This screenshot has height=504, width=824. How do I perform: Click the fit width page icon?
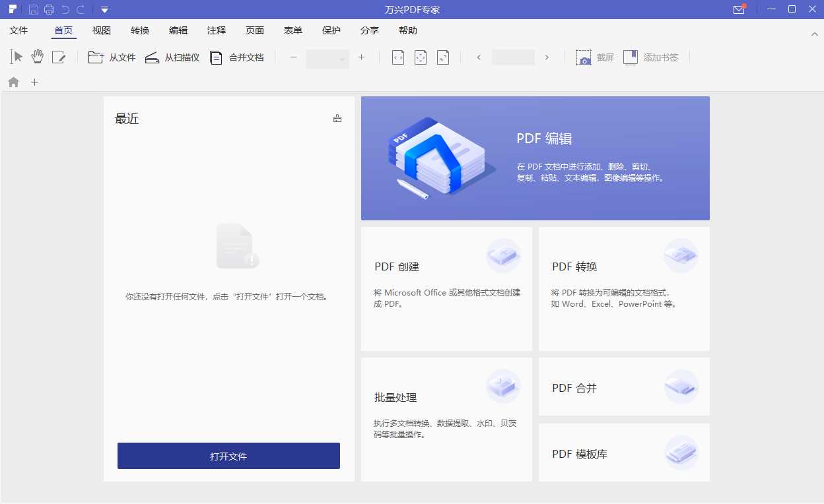pyautogui.click(x=398, y=57)
